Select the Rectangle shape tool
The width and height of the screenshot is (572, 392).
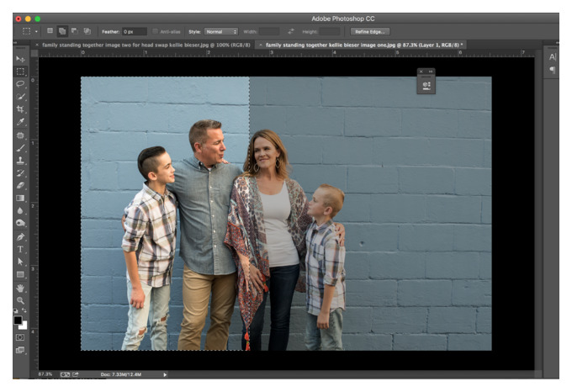point(20,274)
